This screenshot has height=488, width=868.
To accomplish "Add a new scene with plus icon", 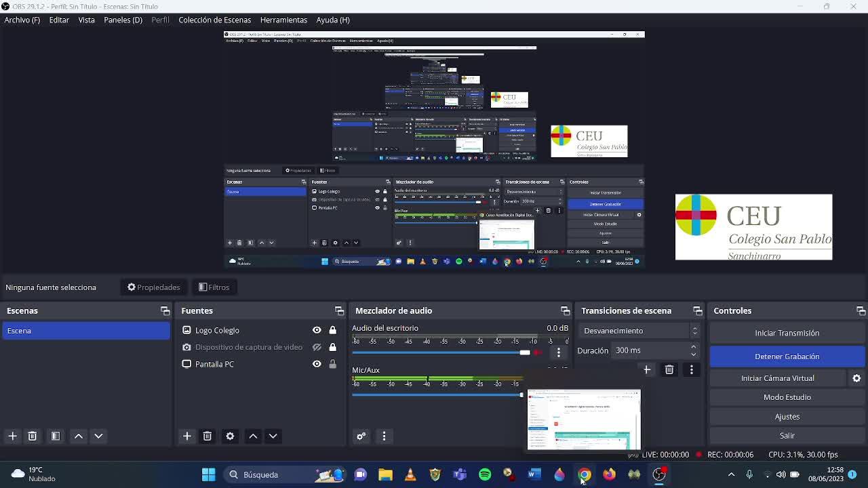I will tap(12, 436).
